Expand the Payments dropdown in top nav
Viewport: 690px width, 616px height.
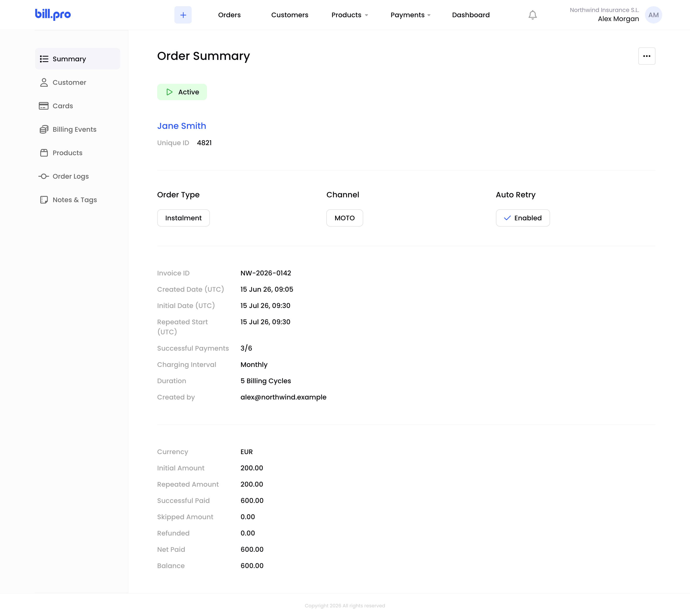coord(410,15)
